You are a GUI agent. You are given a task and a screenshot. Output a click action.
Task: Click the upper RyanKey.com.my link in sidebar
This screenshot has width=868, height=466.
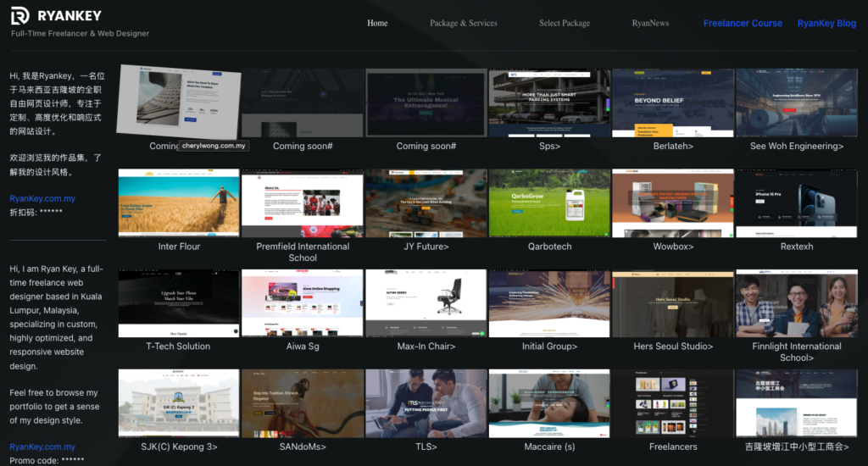point(42,199)
